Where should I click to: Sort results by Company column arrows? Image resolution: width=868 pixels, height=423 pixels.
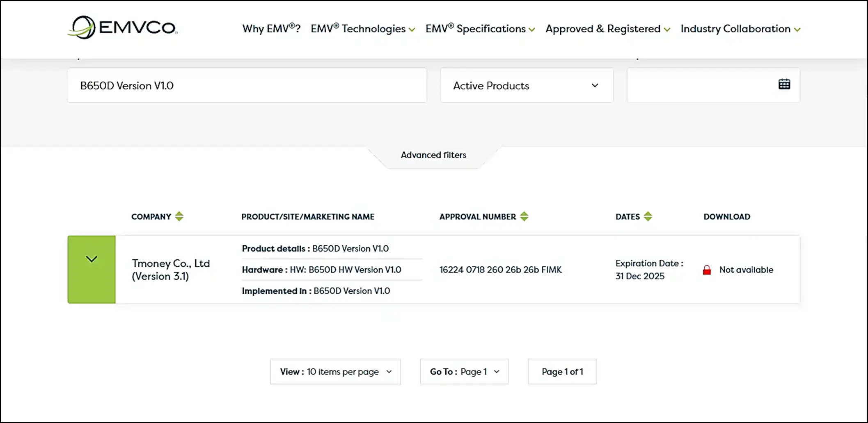[179, 216]
